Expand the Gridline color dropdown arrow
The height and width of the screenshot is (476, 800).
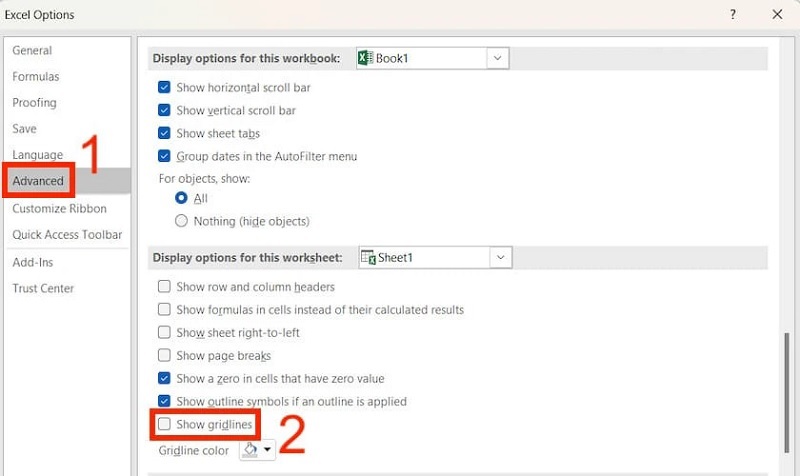(x=268, y=451)
